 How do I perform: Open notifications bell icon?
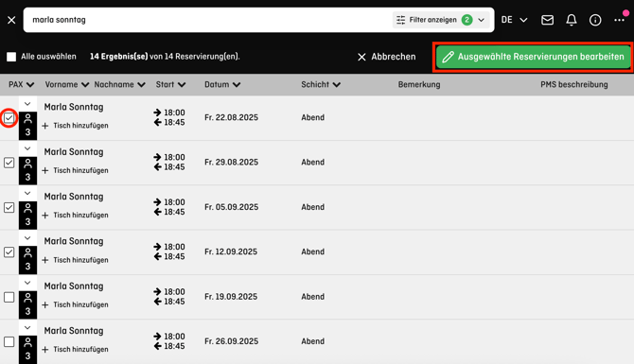(572, 20)
